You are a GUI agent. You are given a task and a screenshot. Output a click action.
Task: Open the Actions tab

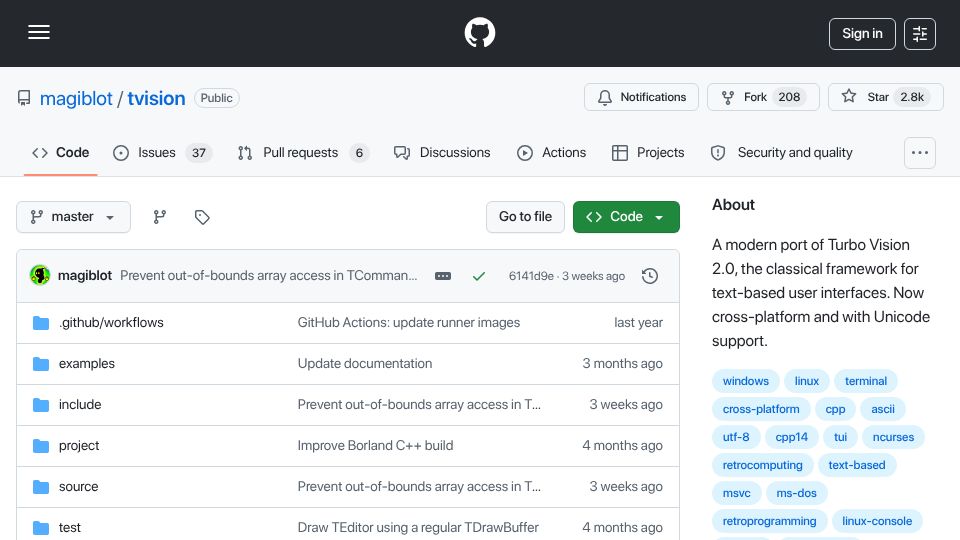coord(552,152)
